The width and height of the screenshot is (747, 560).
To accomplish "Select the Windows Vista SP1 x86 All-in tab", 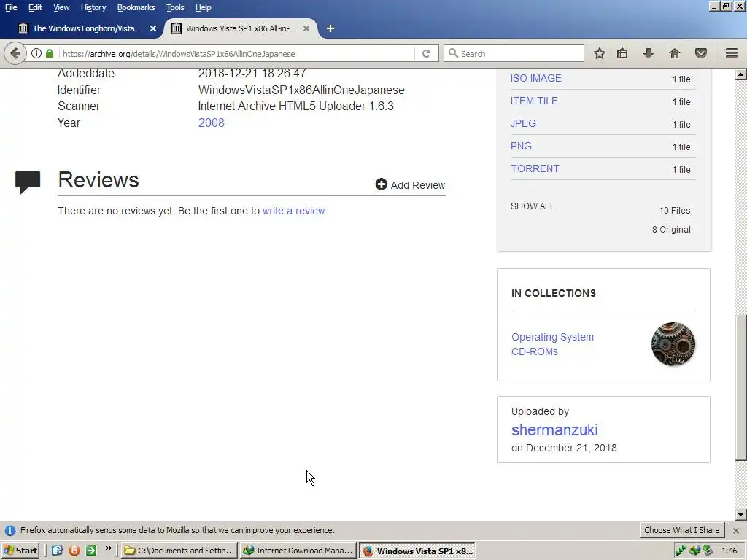I will point(241,28).
